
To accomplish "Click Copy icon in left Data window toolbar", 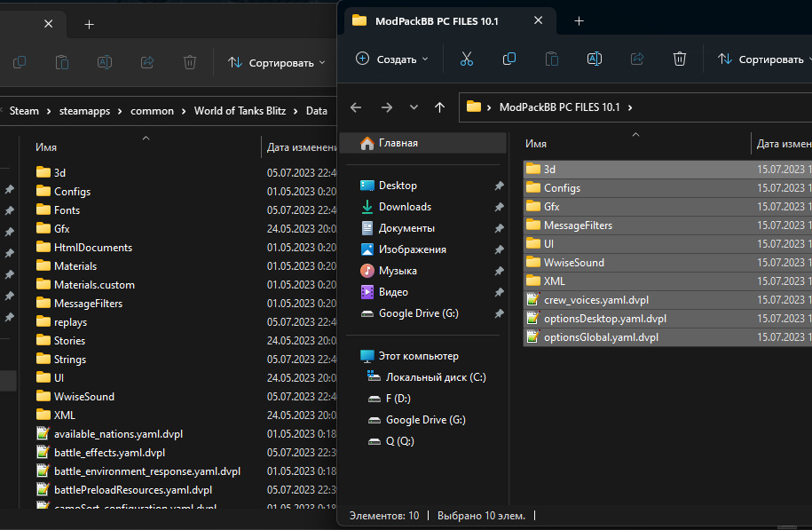I will point(20,63).
